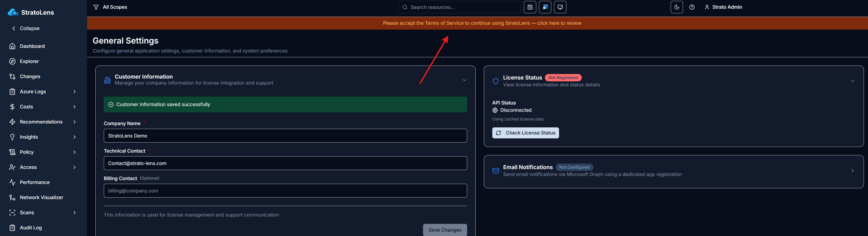The height and width of the screenshot is (236, 868).
Task: Click the 'Using cached license data' text
Action: click(517, 119)
